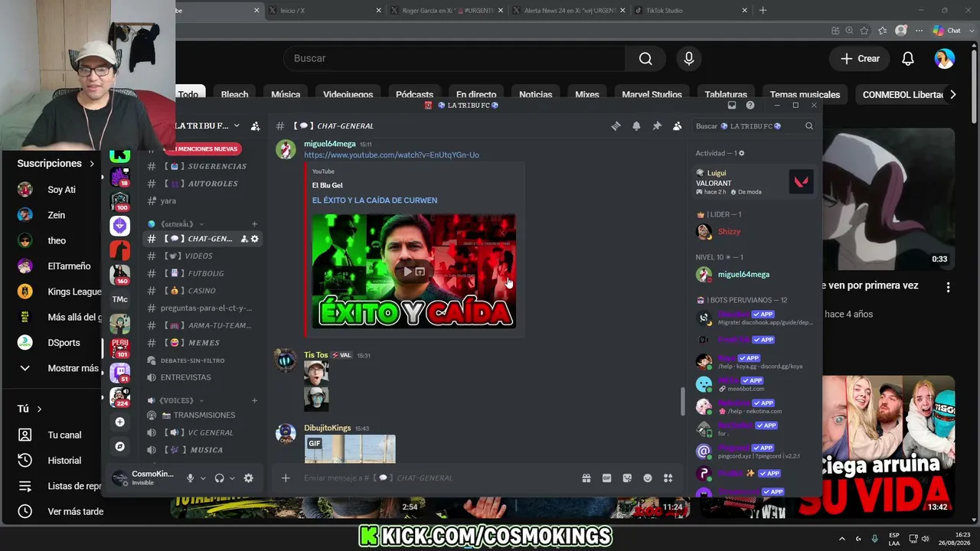This screenshot has width=980, height=551.
Task: Show pinned messages in Discord channel
Action: tap(657, 126)
